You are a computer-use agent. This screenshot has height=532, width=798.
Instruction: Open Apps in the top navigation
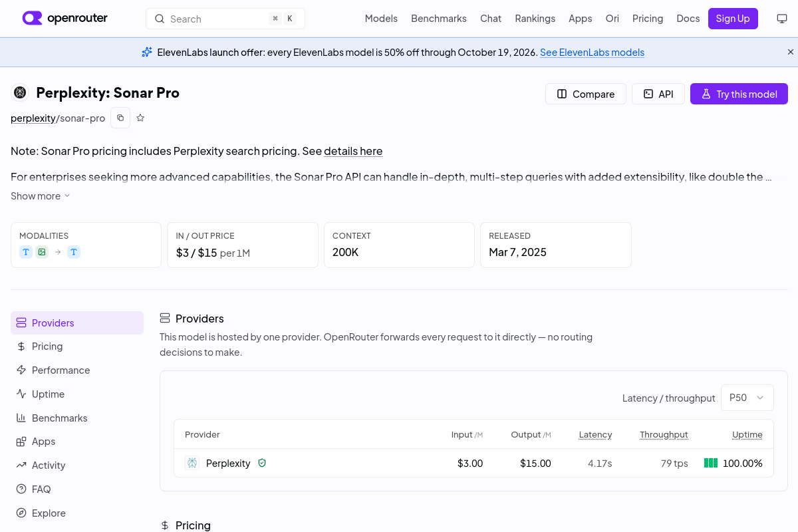581,19
